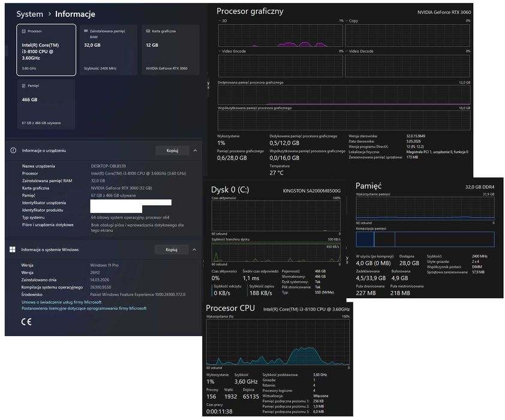Copy device info with Kopiuj button
Screen dimensions: 505x420
[x=172, y=151]
